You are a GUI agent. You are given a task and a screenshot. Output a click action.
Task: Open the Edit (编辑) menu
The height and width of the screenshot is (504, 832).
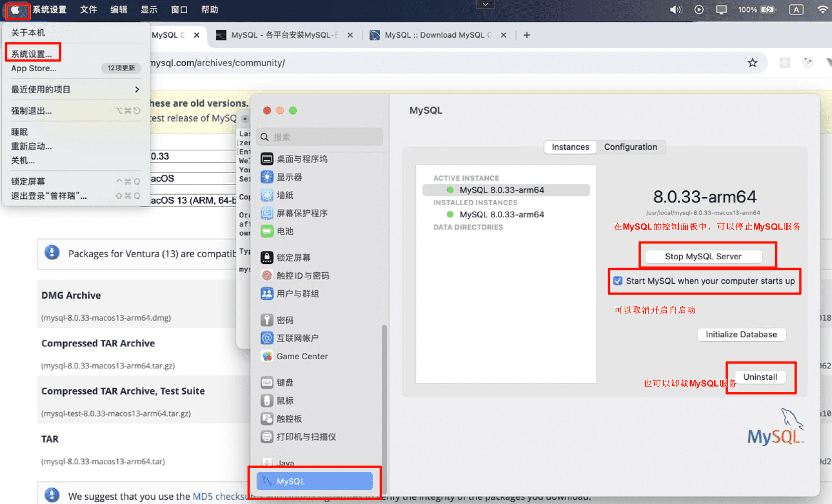point(119,10)
